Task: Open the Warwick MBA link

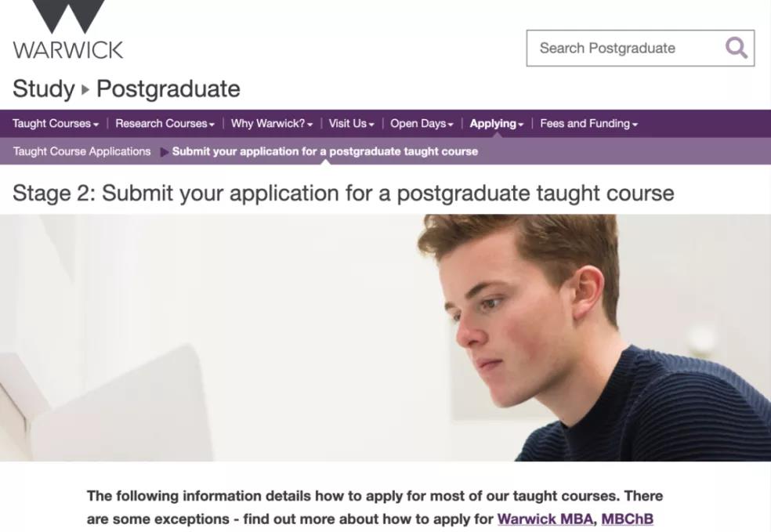Action: coord(545,519)
